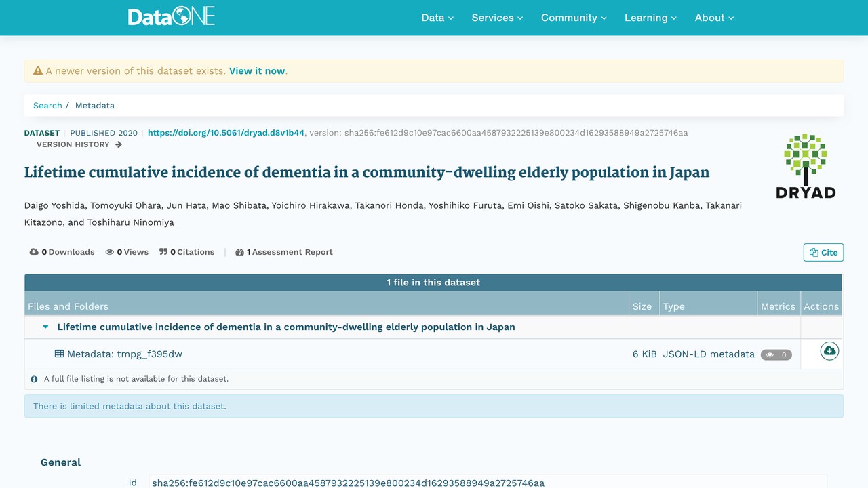
Task: Collapse the dataset folder row triangle
Action: click(46, 327)
